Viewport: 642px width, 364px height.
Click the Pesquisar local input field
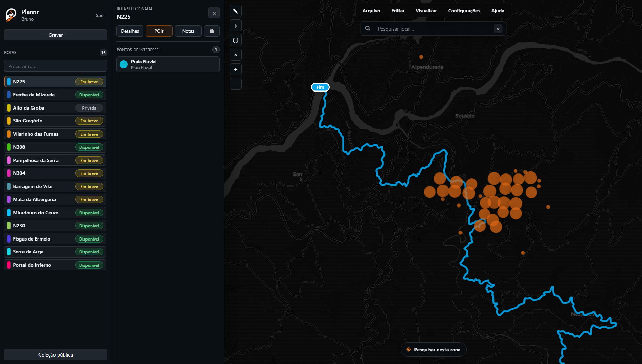click(434, 29)
